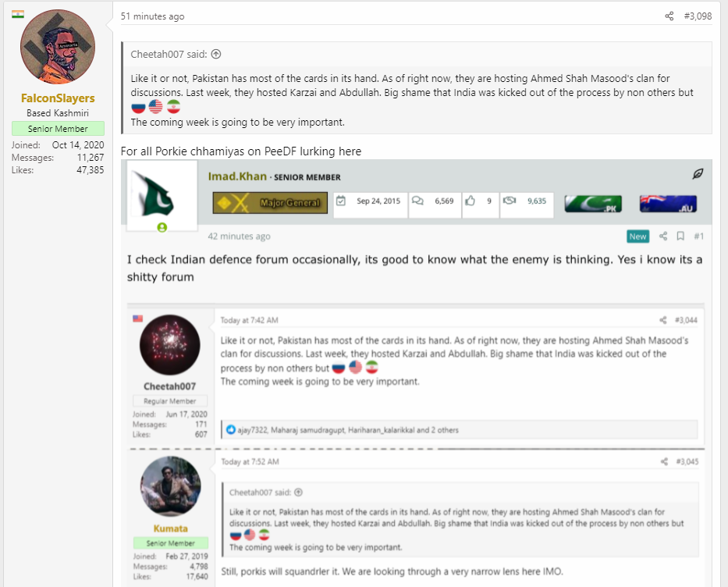Click the message count speech bubble icon
728x587 pixels.
pyautogui.click(x=417, y=201)
